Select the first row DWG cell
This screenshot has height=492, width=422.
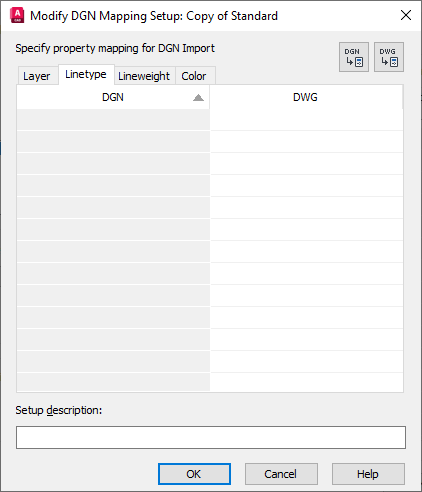(307, 120)
